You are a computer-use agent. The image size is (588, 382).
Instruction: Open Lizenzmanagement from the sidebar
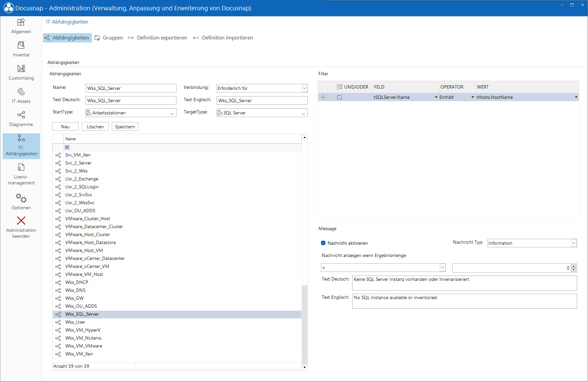[21, 167]
